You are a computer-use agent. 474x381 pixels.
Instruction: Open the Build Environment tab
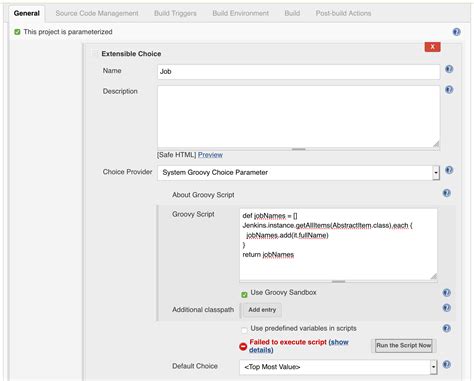(x=240, y=13)
